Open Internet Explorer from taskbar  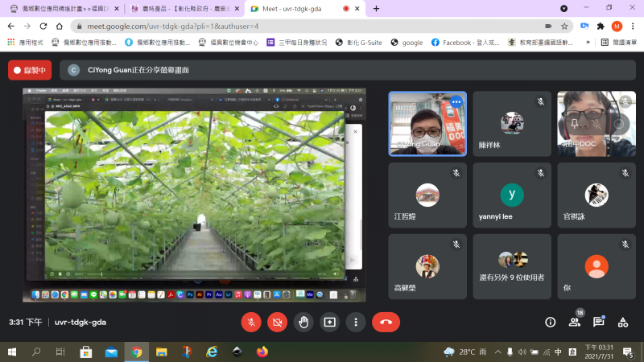(x=212, y=352)
